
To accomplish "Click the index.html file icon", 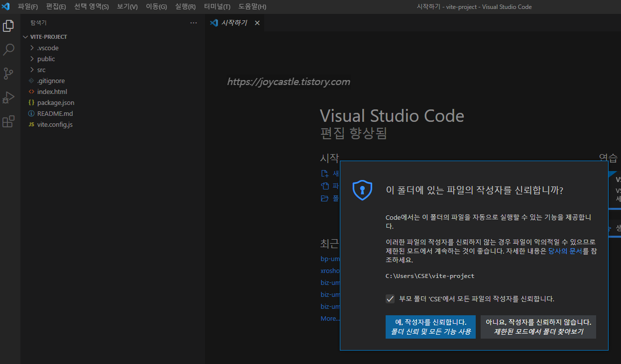I will [x=31, y=91].
